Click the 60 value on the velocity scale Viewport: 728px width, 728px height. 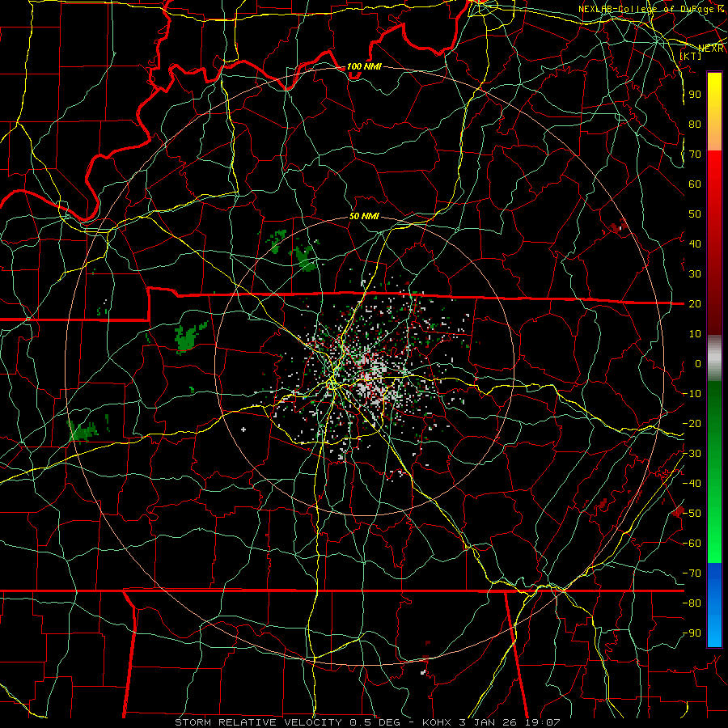click(695, 184)
